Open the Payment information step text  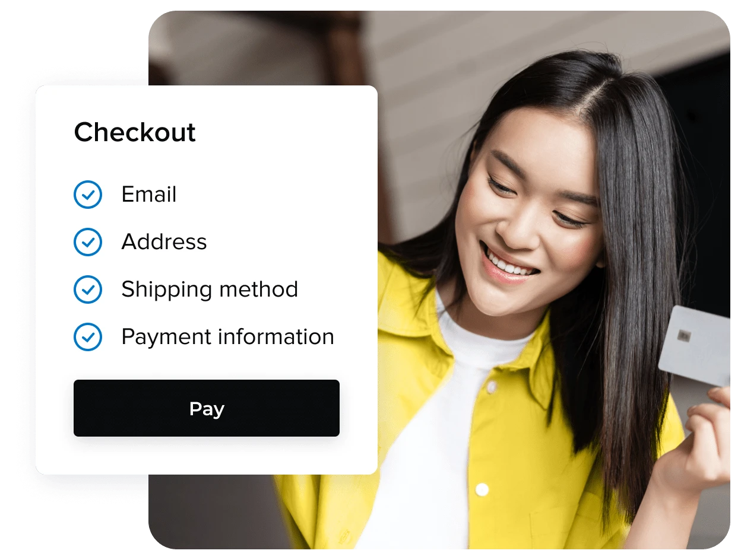click(x=228, y=337)
